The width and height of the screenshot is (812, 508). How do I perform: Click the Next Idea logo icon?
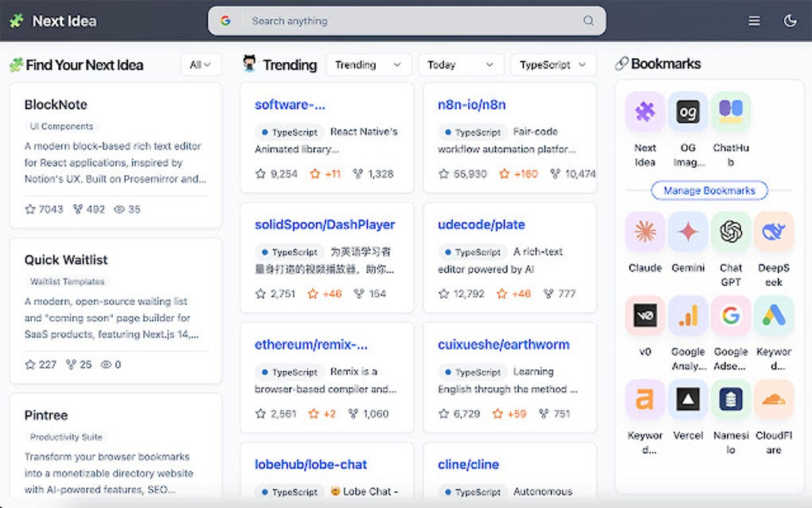pos(17,21)
